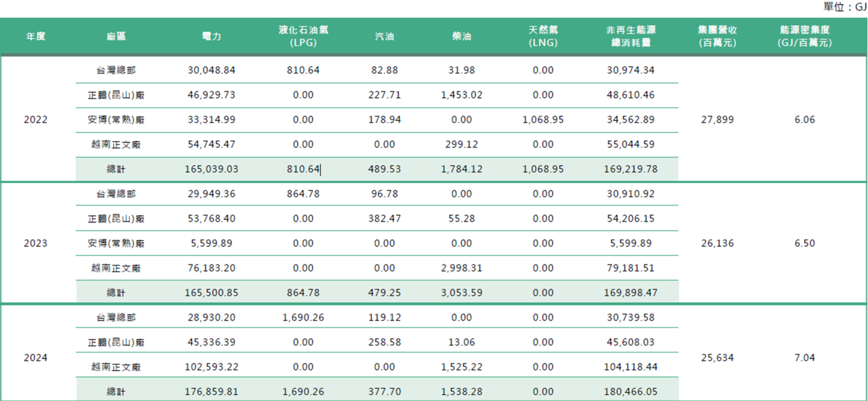Select the 單位：GJ unit label
868x401 pixels.
coord(844,7)
